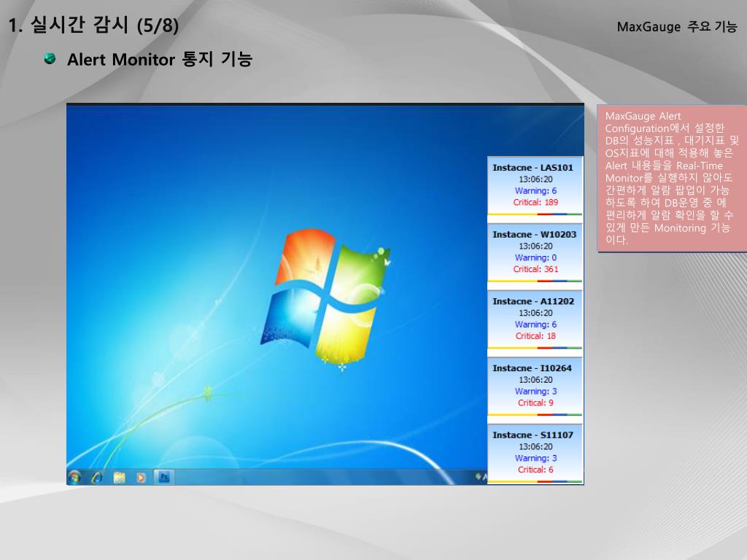Image resolution: width=747 pixels, height=560 pixels.
Task: Click Critical: 6 in S11107 alert
Action: (535, 470)
